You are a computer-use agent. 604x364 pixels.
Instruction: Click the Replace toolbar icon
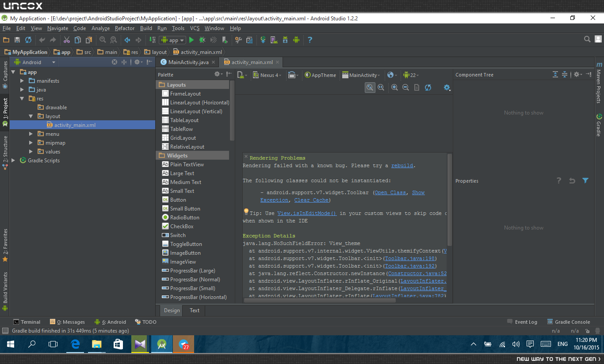[x=114, y=40]
